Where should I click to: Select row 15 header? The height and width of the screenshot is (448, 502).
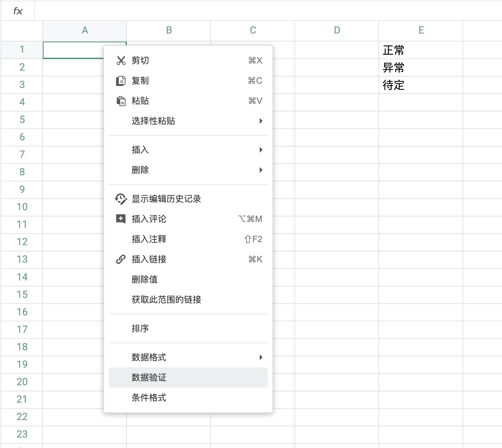click(22, 295)
